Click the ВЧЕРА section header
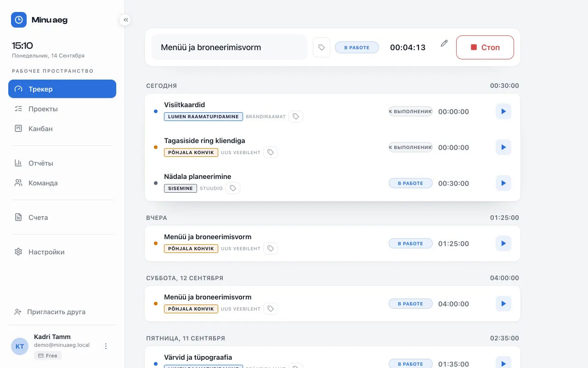This screenshot has width=588, height=368. 157,218
